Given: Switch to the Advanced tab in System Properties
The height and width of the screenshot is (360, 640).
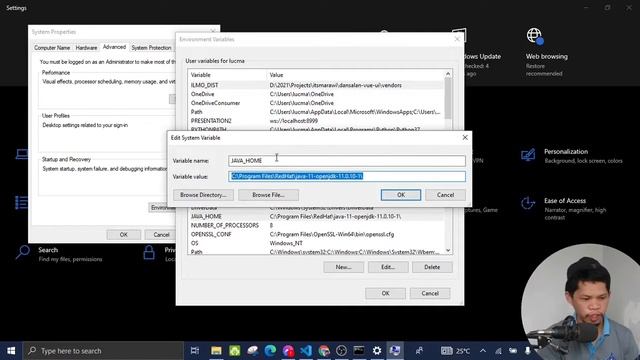Looking at the screenshot, I should (114, 47).
